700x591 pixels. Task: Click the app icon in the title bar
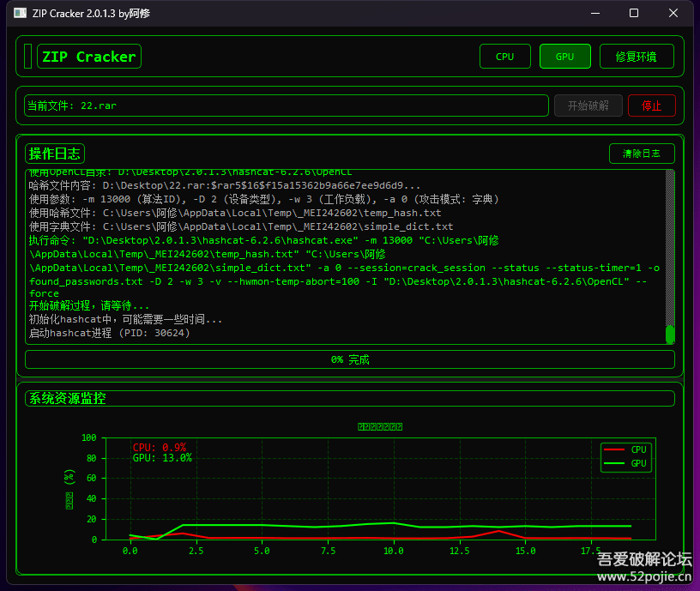pyautogui.click(x=20, y=13)
